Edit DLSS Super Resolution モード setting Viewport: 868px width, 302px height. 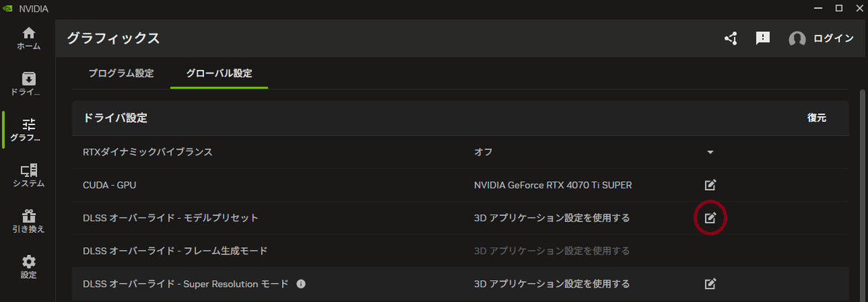pyautogui.click(x=710, y=283)
